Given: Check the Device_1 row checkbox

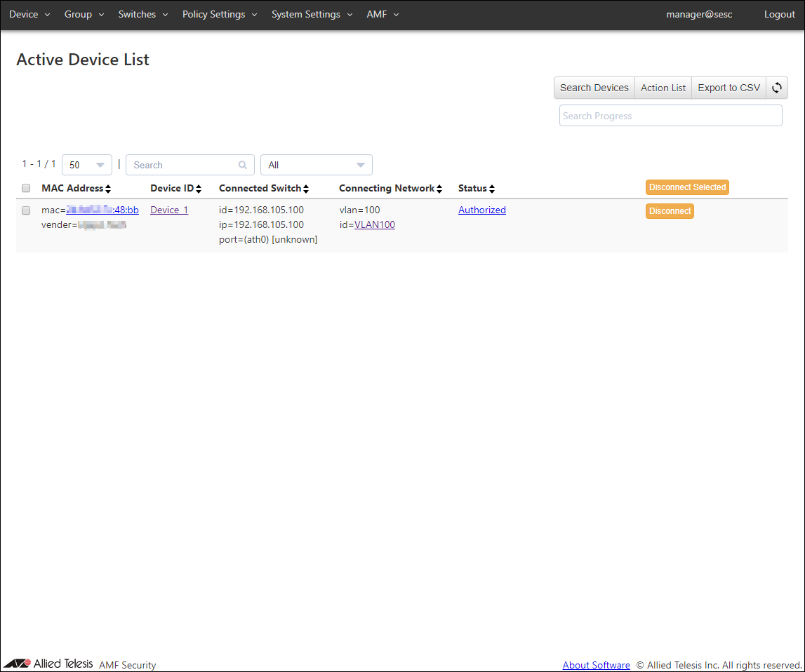Looking at the screenshot, I should tap(26, 210).
